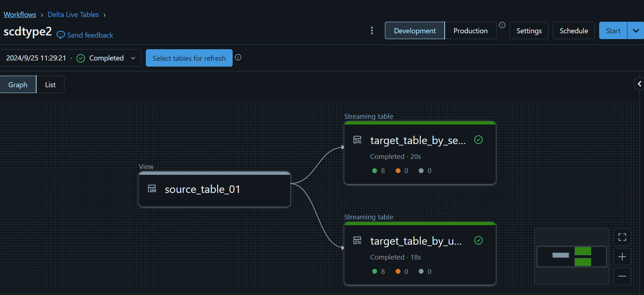Open the Workflows breadcrumb link

[20, 14]
